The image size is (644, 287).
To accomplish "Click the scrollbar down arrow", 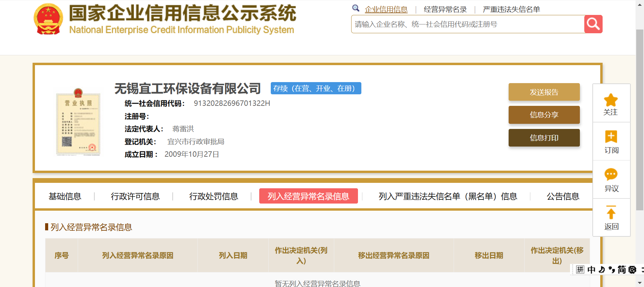I will 640,283.
